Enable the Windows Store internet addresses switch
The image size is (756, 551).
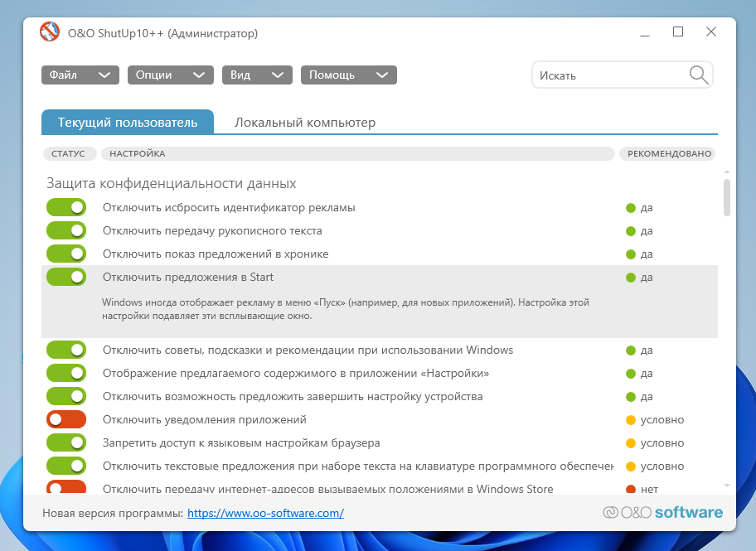66,487
